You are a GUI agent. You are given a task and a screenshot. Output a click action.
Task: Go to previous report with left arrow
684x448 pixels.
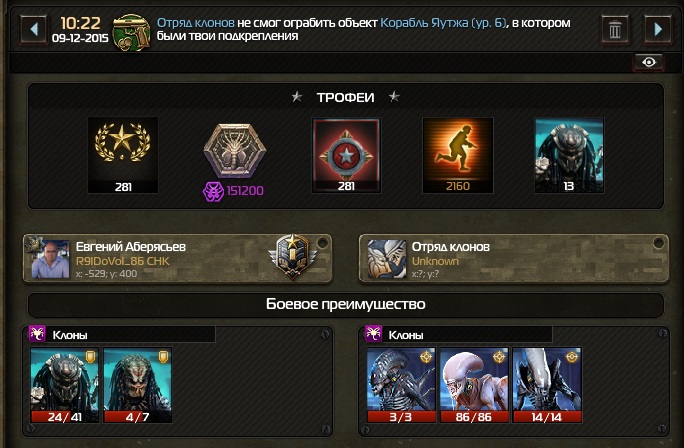tap(34, 30)
